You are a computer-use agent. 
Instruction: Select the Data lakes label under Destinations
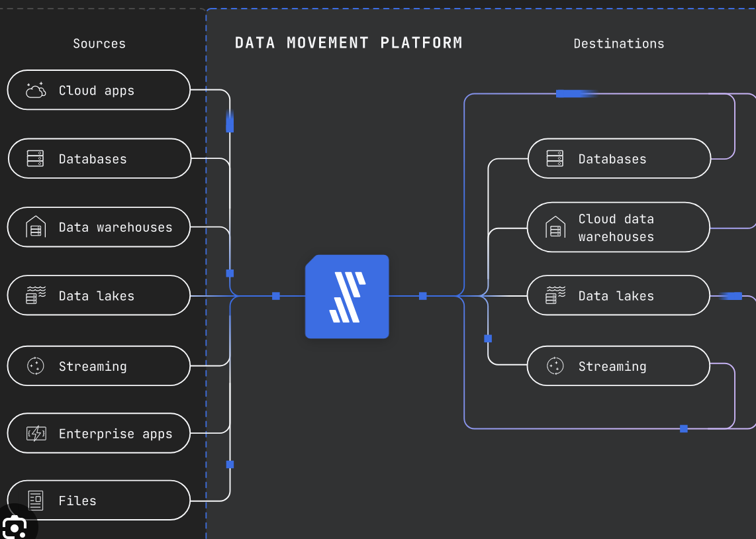[616, 296]
